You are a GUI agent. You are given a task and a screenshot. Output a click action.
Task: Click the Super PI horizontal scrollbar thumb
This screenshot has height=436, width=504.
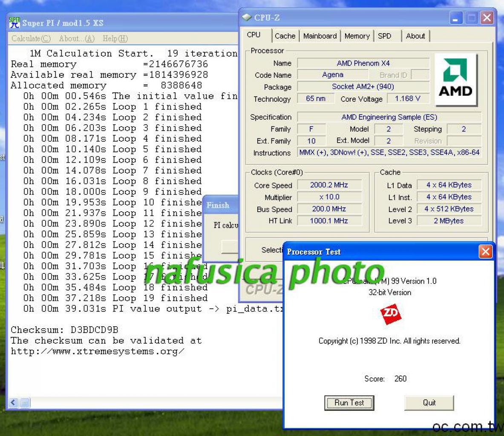point(25,402)
